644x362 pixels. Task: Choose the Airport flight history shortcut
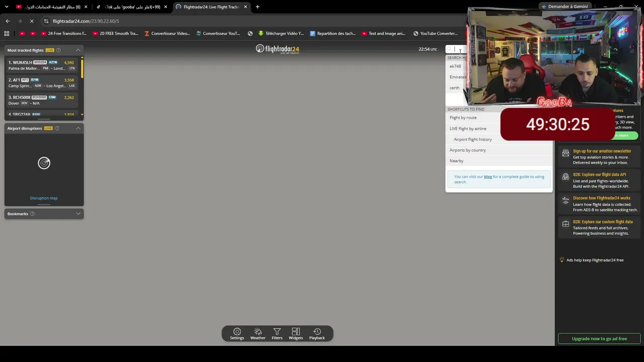click(x=473, y=139)
